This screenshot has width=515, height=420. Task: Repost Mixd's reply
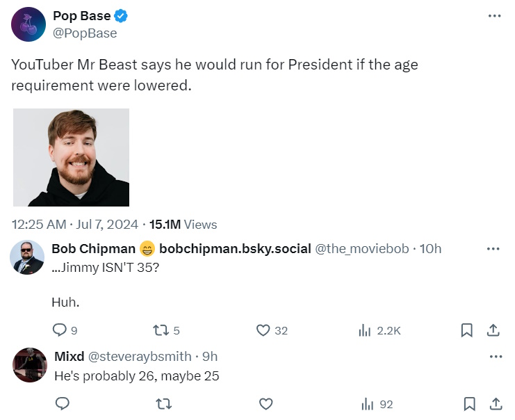pos(164,403)
